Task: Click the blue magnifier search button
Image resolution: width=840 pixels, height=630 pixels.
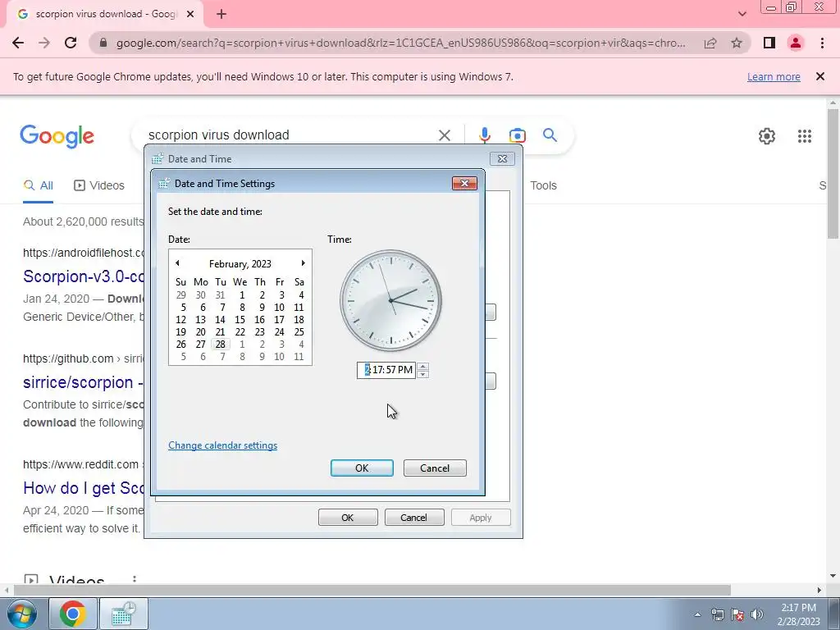Action: 550,135
